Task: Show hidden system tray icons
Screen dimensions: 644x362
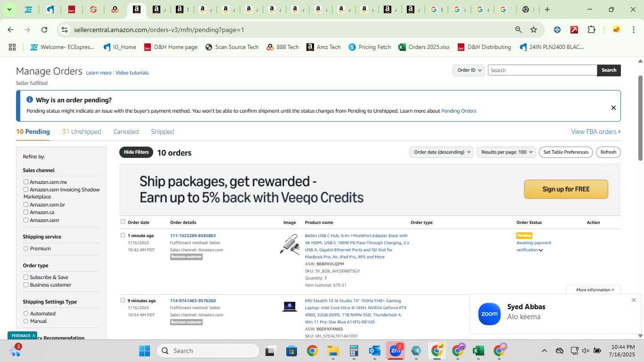Action: (544, 351)
